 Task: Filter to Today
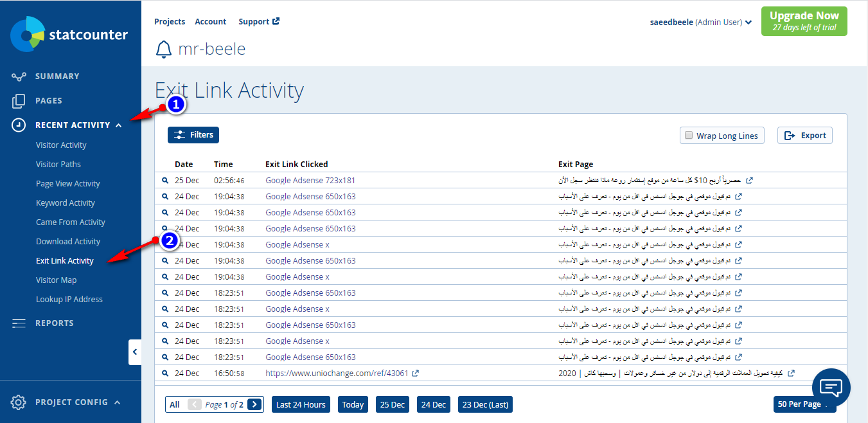353,404
